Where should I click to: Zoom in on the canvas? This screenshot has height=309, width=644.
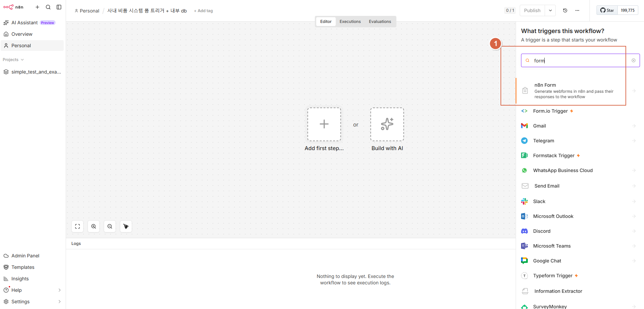(x=94, y=226)
